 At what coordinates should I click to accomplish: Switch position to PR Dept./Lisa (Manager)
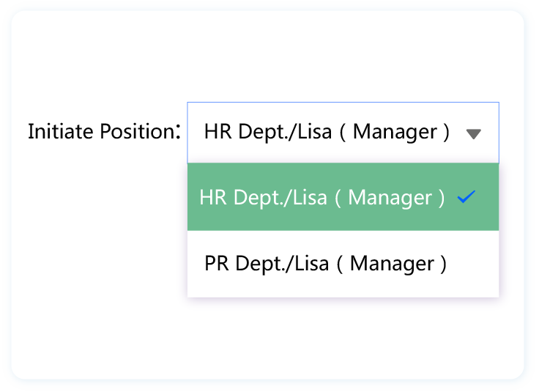point(325,264)
